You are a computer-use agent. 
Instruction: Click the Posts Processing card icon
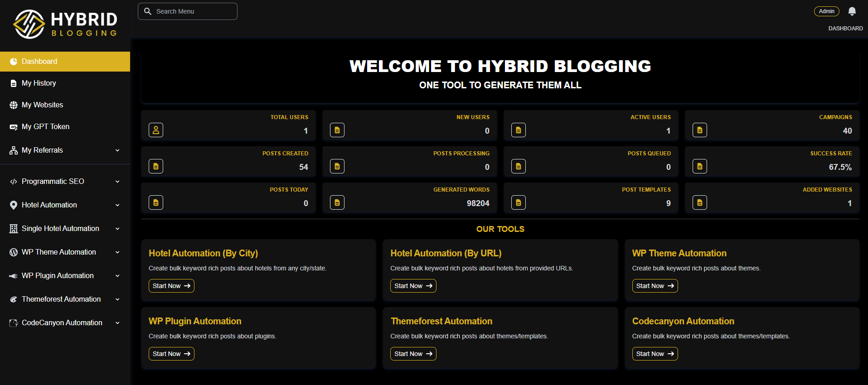[337, 166]
